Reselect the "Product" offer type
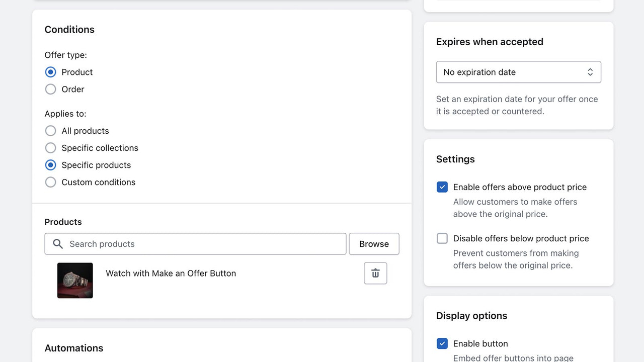The height and width of the screenshot is (362, 644). [50, 72]
